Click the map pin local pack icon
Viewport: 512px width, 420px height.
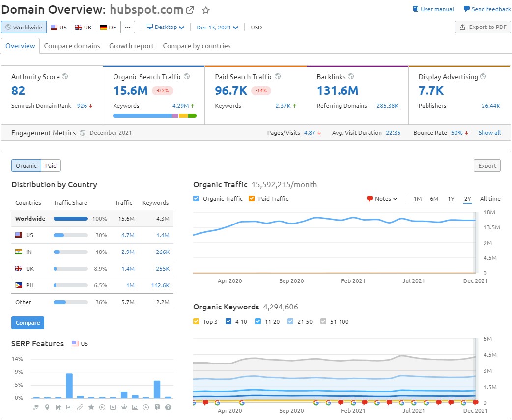click(47, 407)
